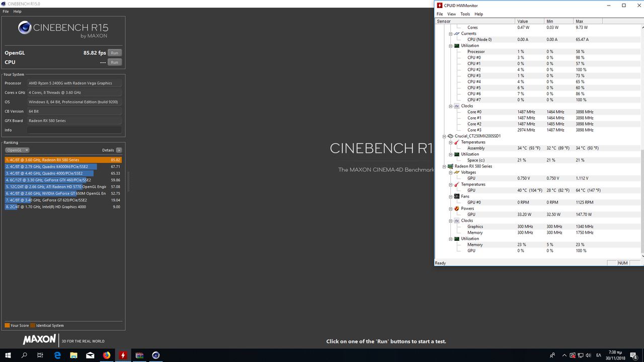
Task: Click the GPU Voltages icon
Action: coord(457,172)
